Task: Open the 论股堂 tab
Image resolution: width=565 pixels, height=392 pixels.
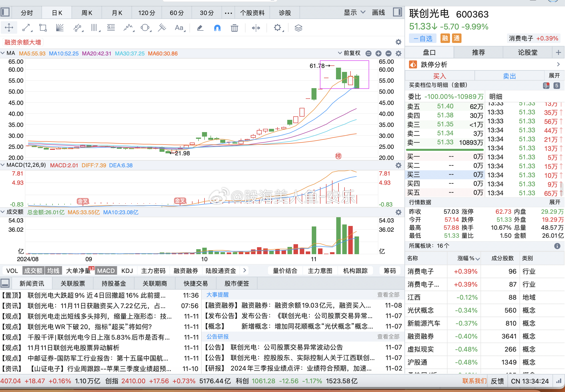Action: click(527, 52)
